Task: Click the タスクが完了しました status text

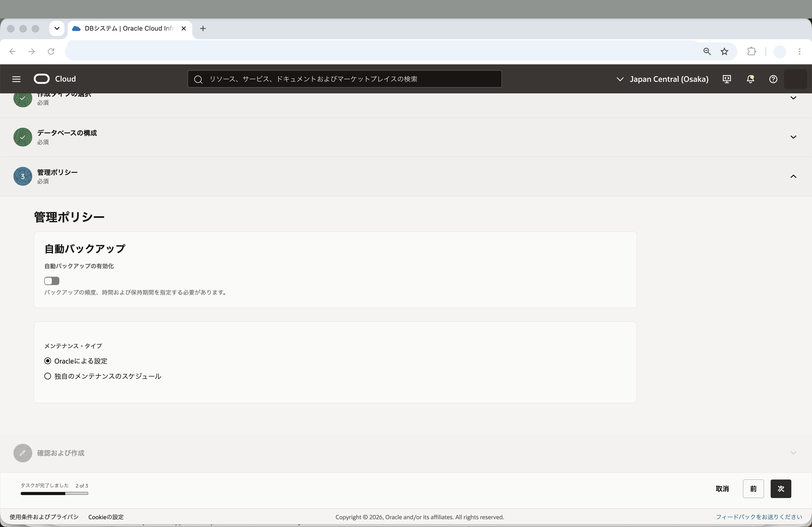Action: pyautogui.click(x=45, y=485)
